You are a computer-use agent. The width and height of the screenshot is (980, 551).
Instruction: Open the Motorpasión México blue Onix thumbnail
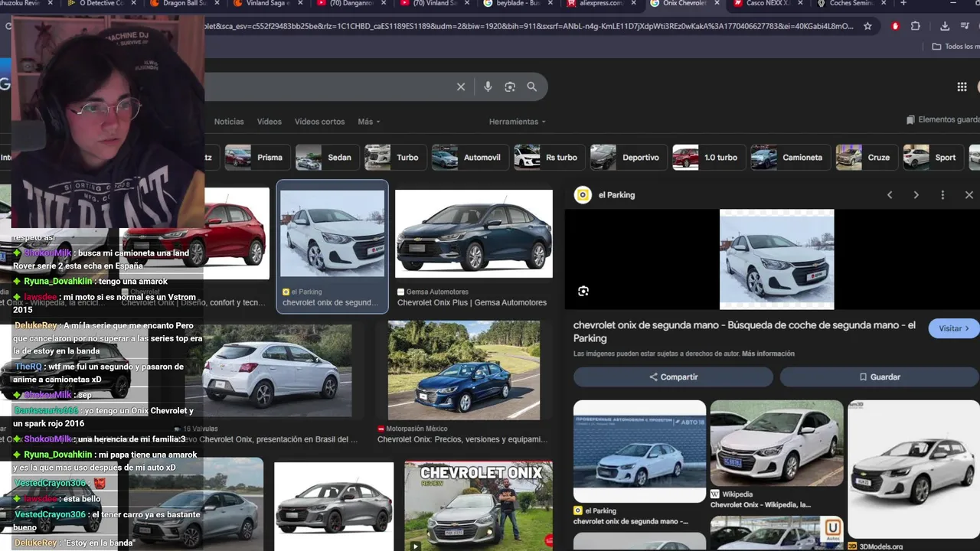coord(464,370)
